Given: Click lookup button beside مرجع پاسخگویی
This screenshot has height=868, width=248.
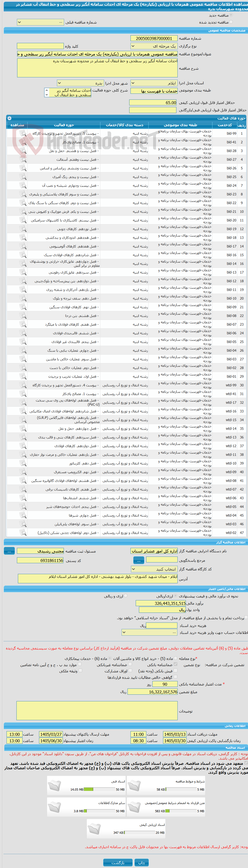Looking at the screenshot, I should (x=139, y=560).
